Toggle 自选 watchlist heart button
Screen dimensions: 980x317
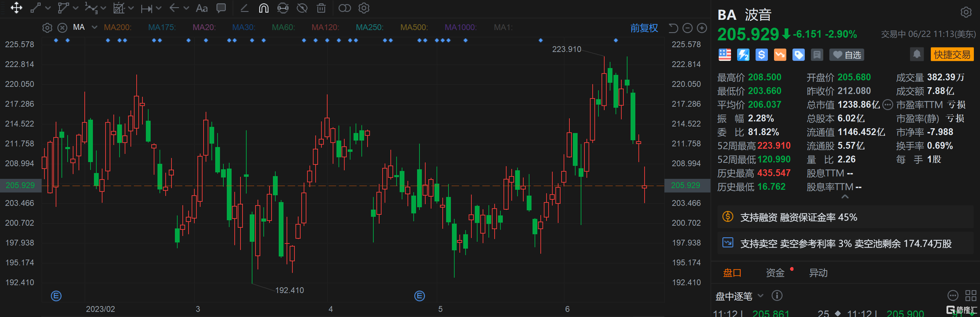point(847,55)
